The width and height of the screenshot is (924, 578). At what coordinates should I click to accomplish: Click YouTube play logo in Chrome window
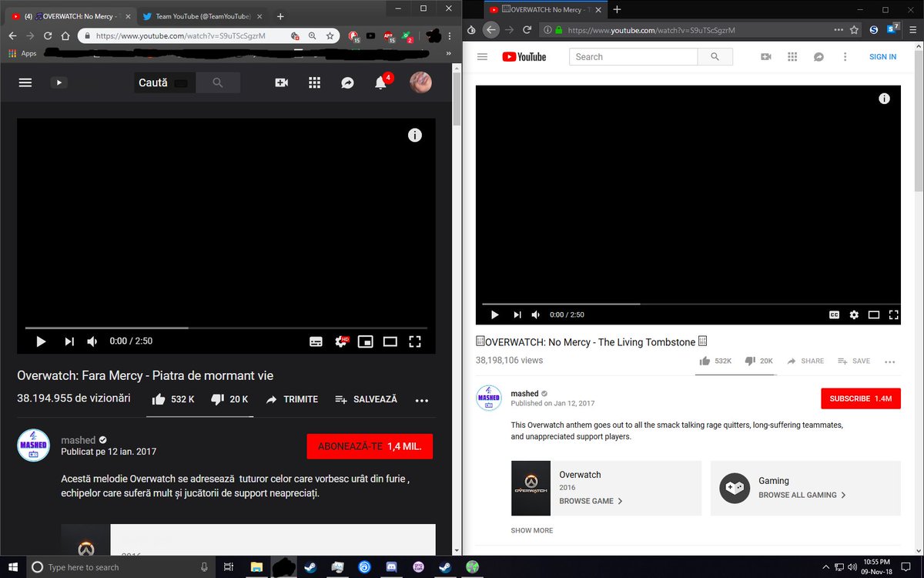click(59, 82)
